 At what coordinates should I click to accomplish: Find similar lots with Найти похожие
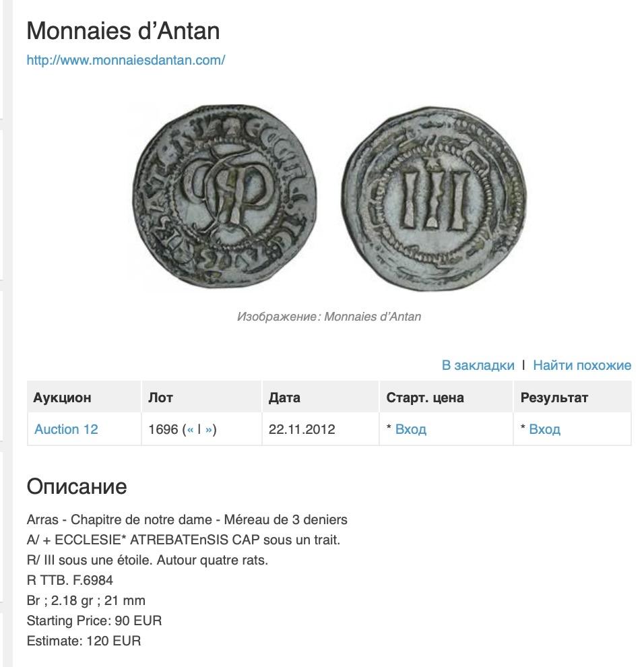(x=582, y=365)
